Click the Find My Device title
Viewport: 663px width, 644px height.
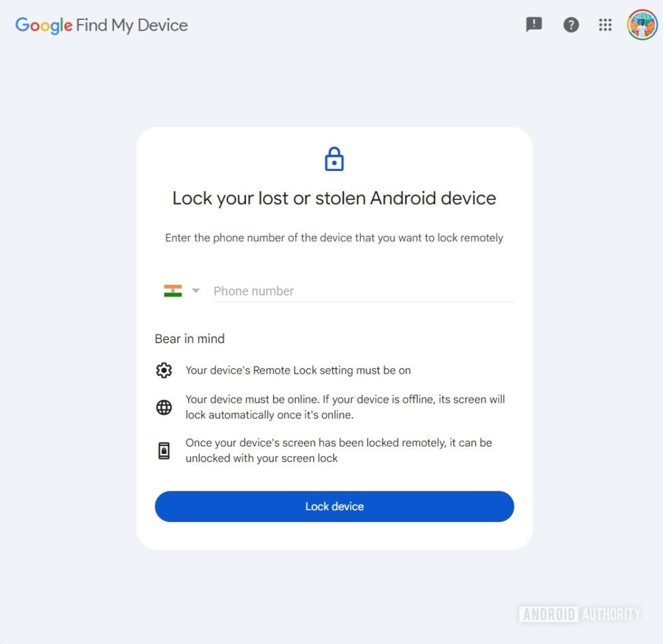click(132, 25)
